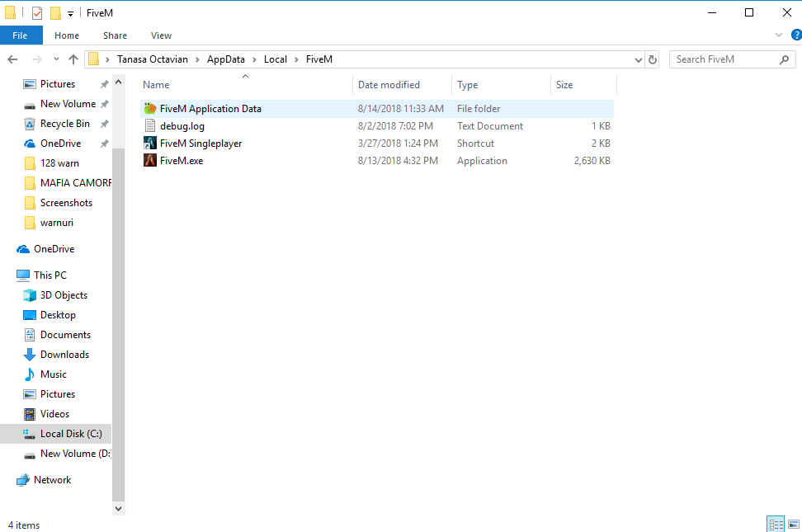
Task: Open the File menu
Action: pyautogui.click(x=21, y=35)
